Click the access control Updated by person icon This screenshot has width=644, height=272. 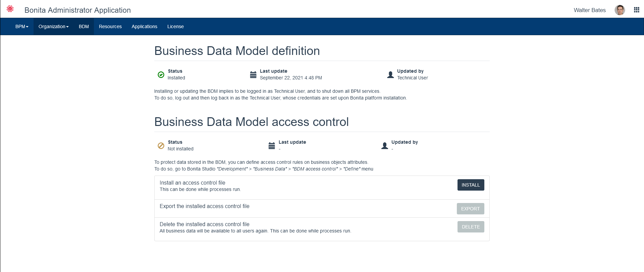click(x=385, y=146)
